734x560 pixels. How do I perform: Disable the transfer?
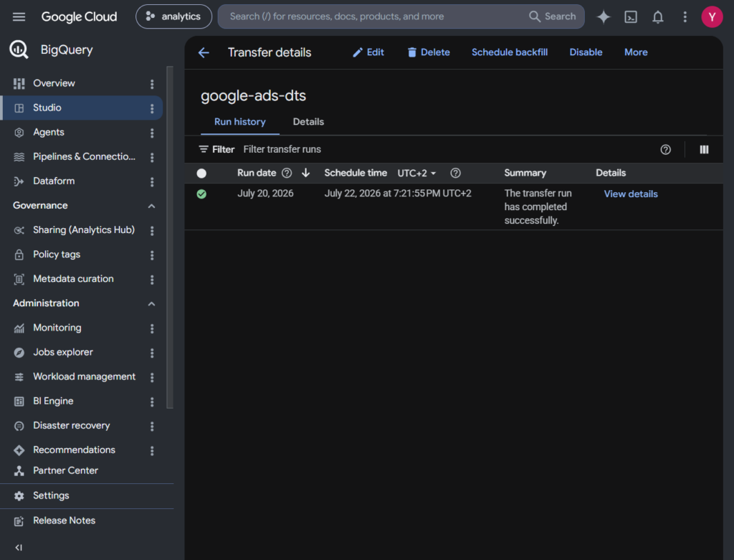click(586, 52)
